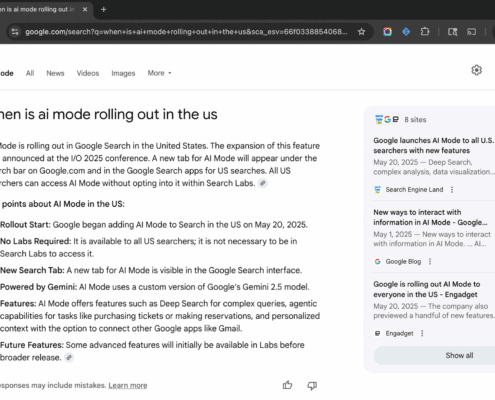
Task: Open New ways to interact with information article
Action: 430,217
